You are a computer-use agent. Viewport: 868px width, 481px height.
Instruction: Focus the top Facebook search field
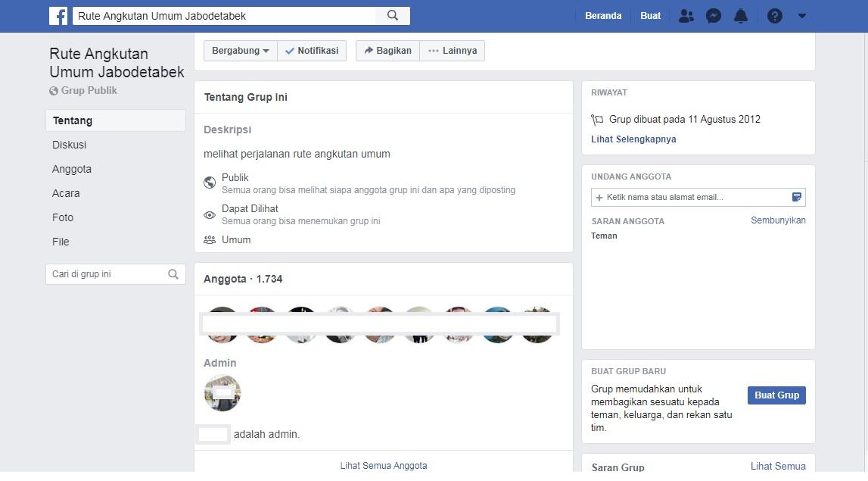pos(224,15)
